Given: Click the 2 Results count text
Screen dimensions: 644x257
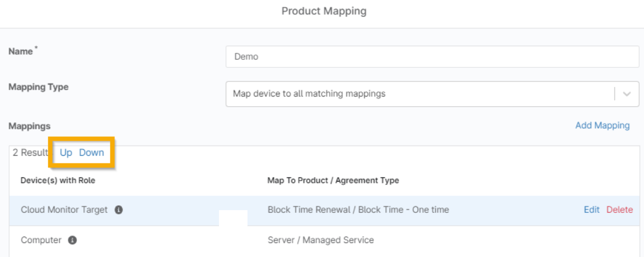Looking at the screenshot, I should tap(31, 152).
